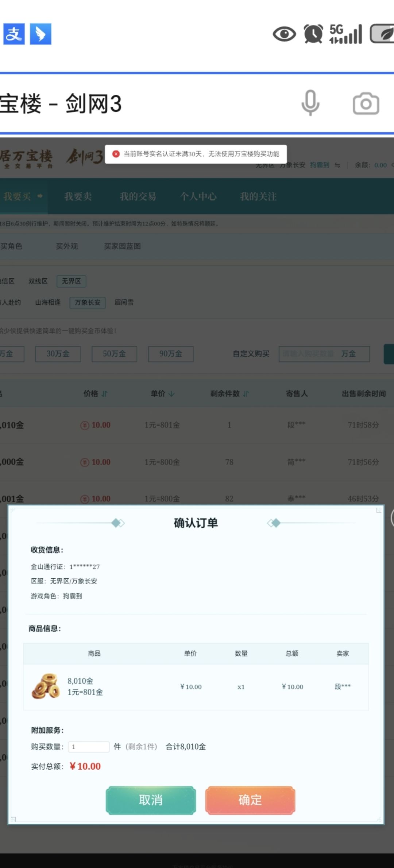Tap the camera search icon
The width and height of the screenshot is (394, 868).
[x=366, y=104]
